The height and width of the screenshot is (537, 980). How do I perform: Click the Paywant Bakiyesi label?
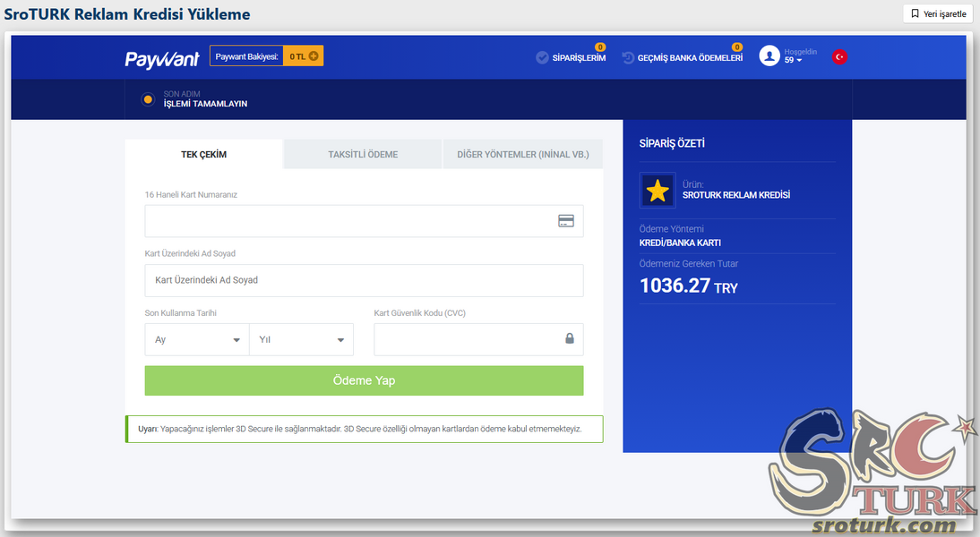click(x=246, y=56)
